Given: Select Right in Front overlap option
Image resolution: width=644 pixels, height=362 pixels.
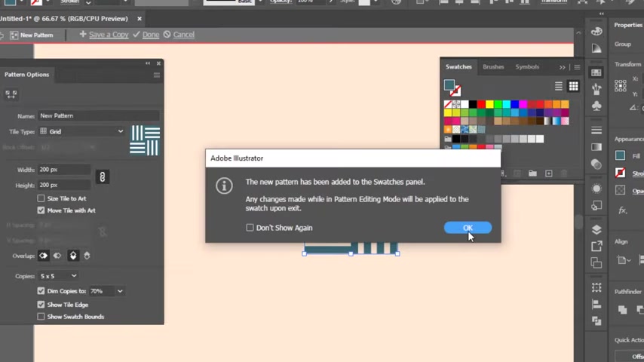Looking at the screenshot, I should (x=57, y=256).
